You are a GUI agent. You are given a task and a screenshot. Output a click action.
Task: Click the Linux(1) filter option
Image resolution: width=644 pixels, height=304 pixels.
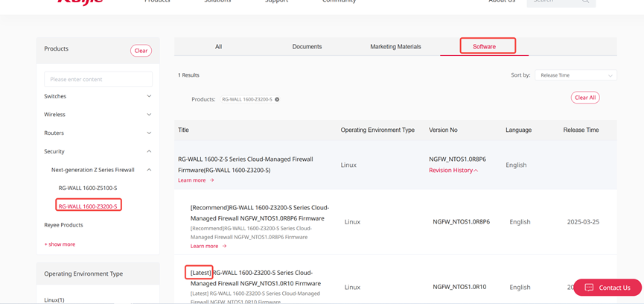(x=54, y=300)
